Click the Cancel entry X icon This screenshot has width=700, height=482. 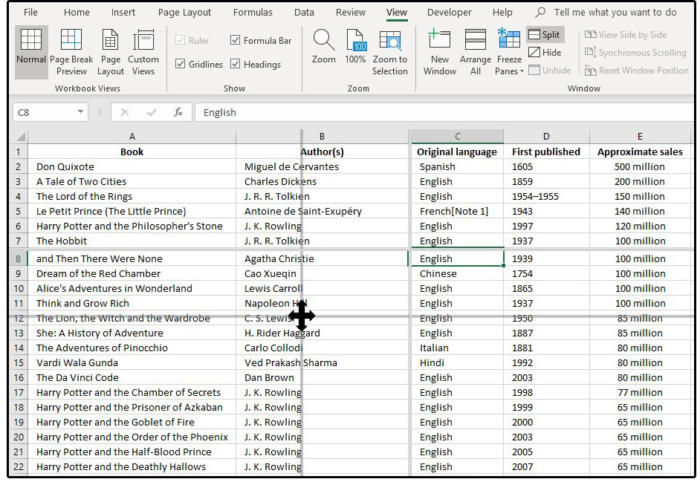click(x=125, y=112)
